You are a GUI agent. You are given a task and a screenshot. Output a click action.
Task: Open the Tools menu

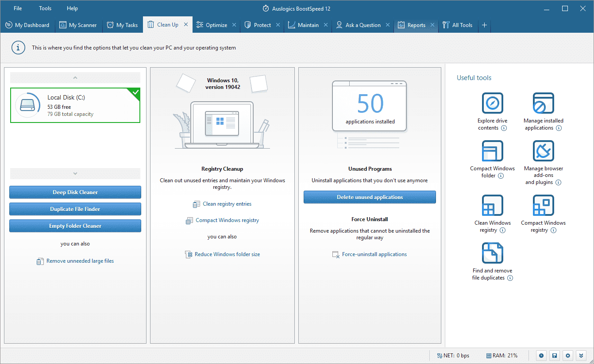45,8
